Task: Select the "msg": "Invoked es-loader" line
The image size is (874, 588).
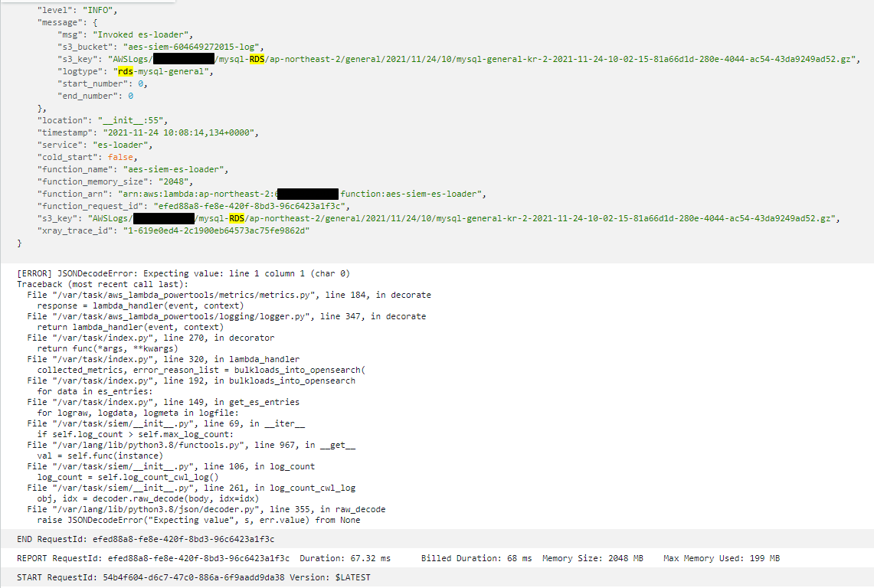Action: (125, 34)
